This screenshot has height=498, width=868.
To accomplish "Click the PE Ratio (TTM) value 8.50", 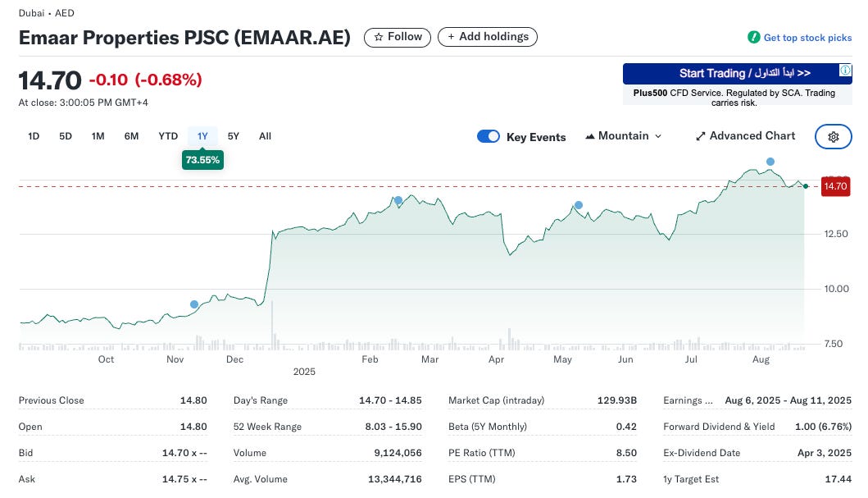I will (626, 453).
